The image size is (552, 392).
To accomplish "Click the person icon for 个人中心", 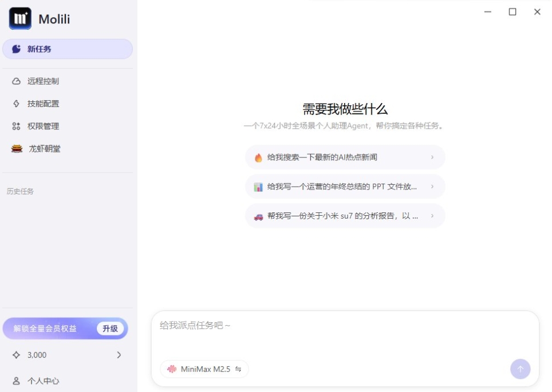I will [x=16, y=381].
